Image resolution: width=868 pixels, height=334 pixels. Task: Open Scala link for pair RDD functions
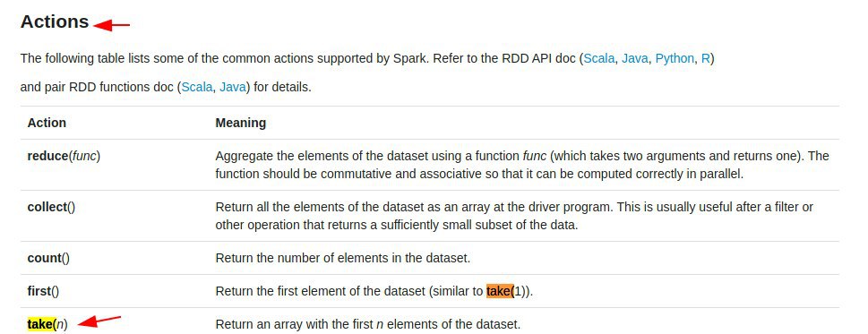(x=197, y=88)
